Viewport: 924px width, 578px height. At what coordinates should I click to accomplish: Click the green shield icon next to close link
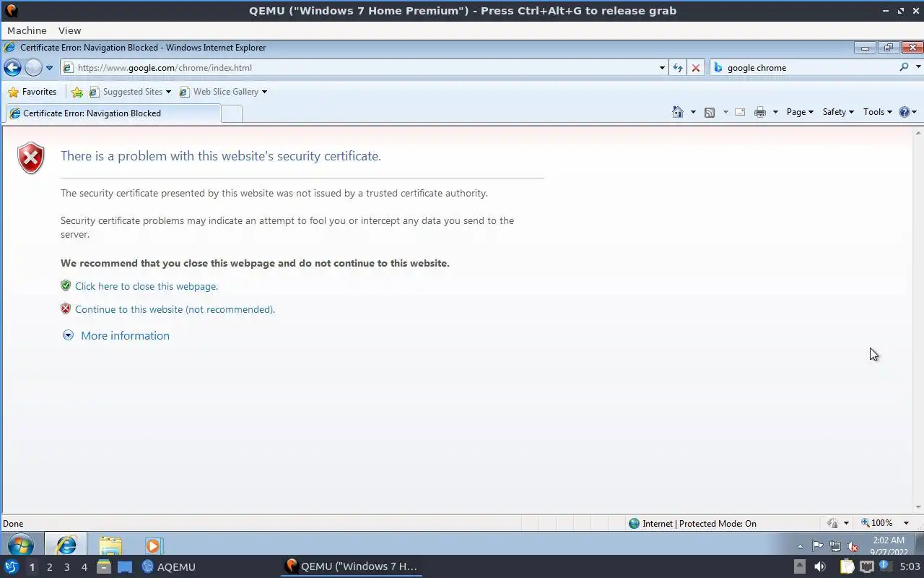pos(66,285)
